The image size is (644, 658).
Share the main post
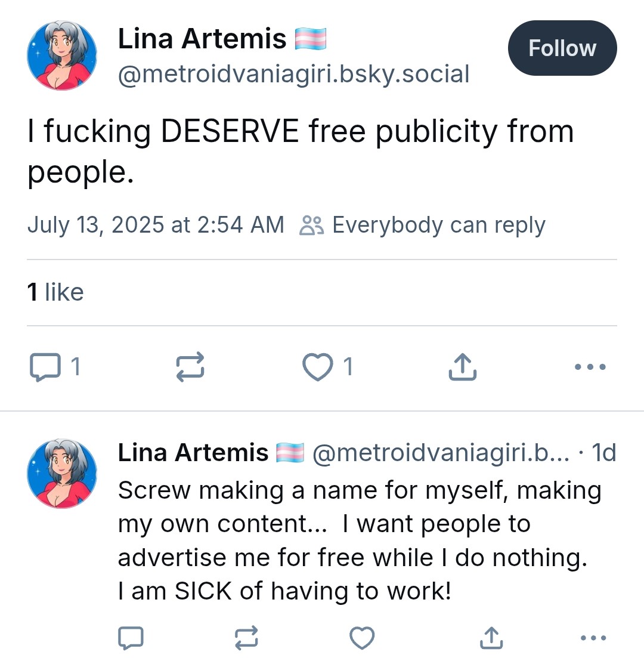click(x=462, y=367)
